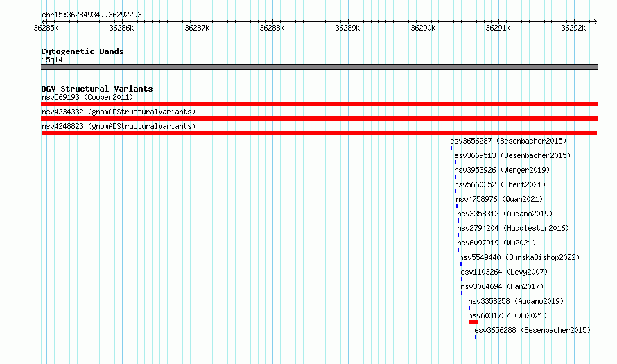Click esv3656287 (Besenbacher2015) variant label
This screenshot has width=617, height=364.
tap(508, 141)
